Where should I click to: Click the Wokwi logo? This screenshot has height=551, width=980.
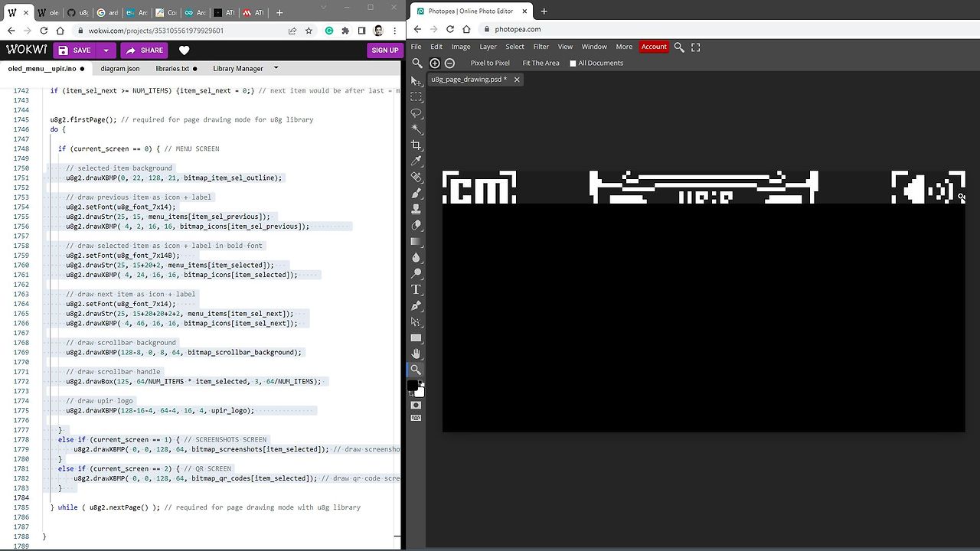point(27,50)
